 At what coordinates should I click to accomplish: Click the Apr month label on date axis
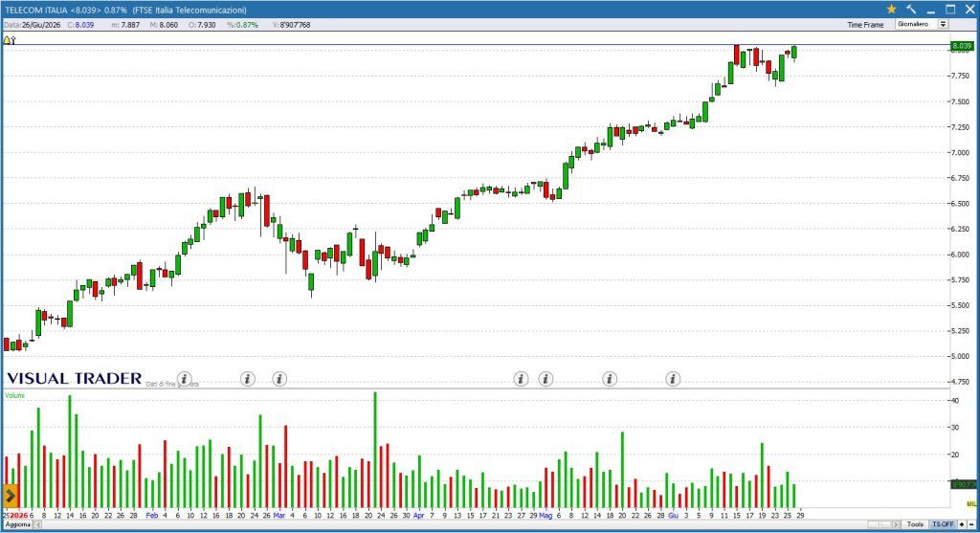click(x=419, y=516)
